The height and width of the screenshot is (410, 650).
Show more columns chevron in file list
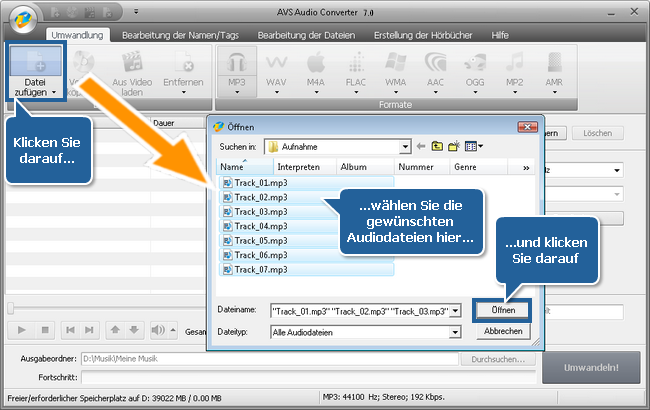tap(526, 168)
